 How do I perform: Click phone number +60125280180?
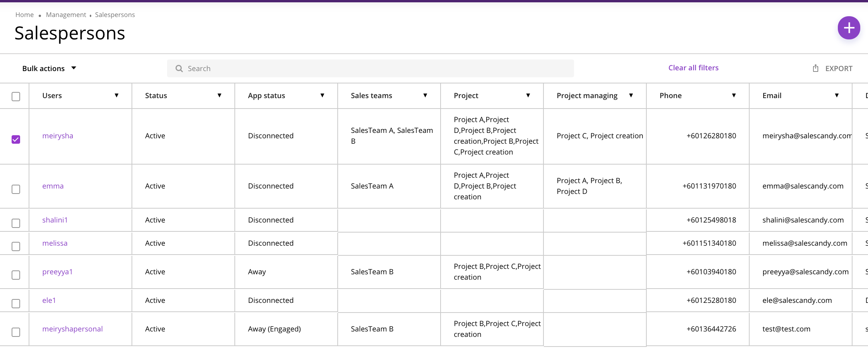pos(711,300)
